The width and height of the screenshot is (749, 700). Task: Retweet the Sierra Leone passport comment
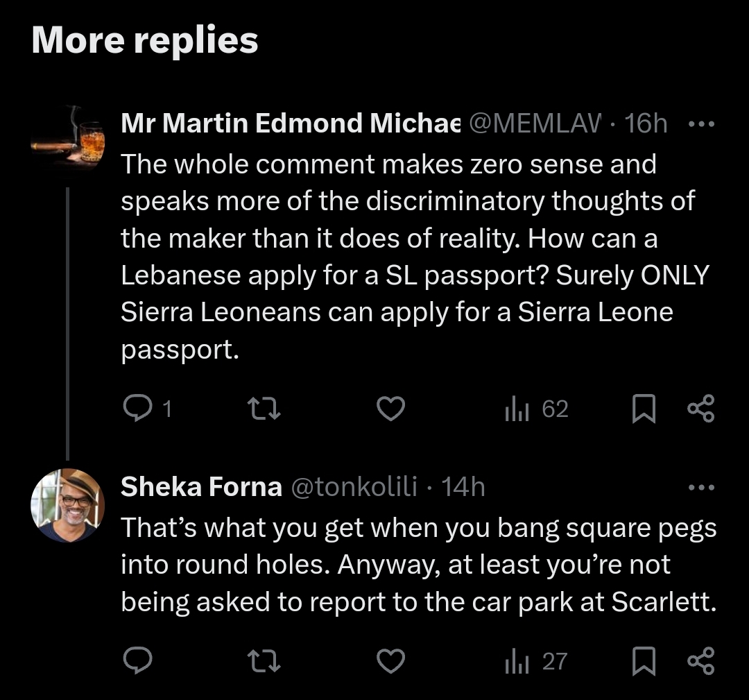[x=264, y=409]
